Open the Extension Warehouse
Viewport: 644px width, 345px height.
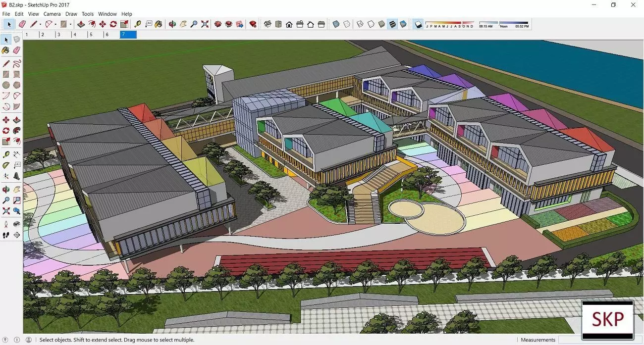click(x=229, y=24)
